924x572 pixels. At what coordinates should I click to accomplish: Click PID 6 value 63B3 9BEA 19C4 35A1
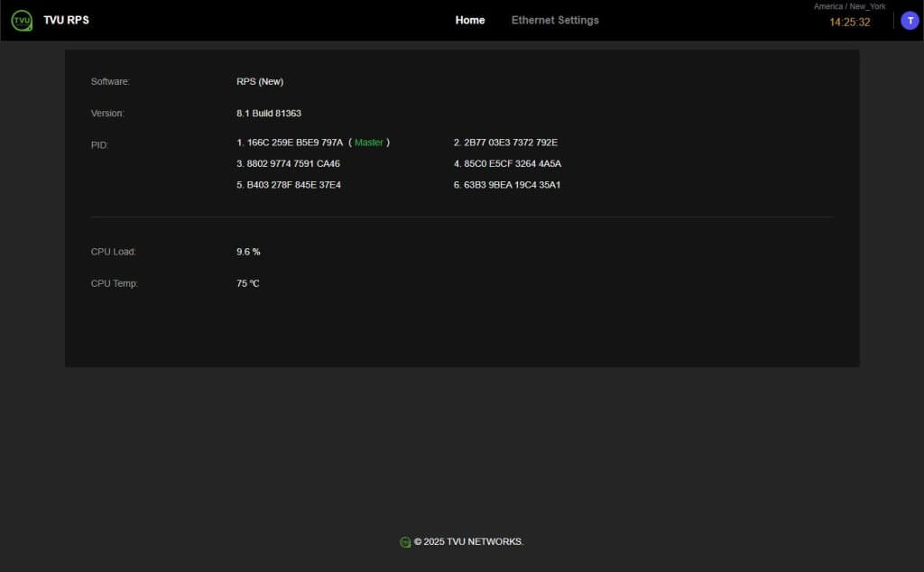512,185
